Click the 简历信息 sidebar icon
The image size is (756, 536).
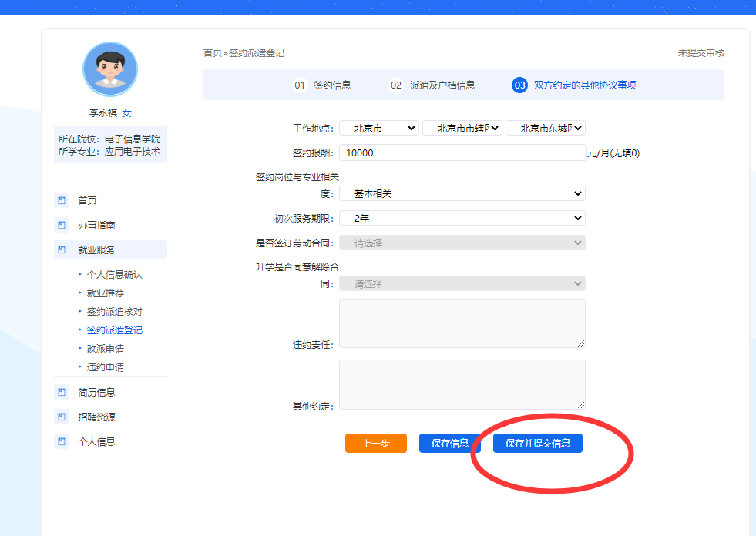(x=62, y=392)
